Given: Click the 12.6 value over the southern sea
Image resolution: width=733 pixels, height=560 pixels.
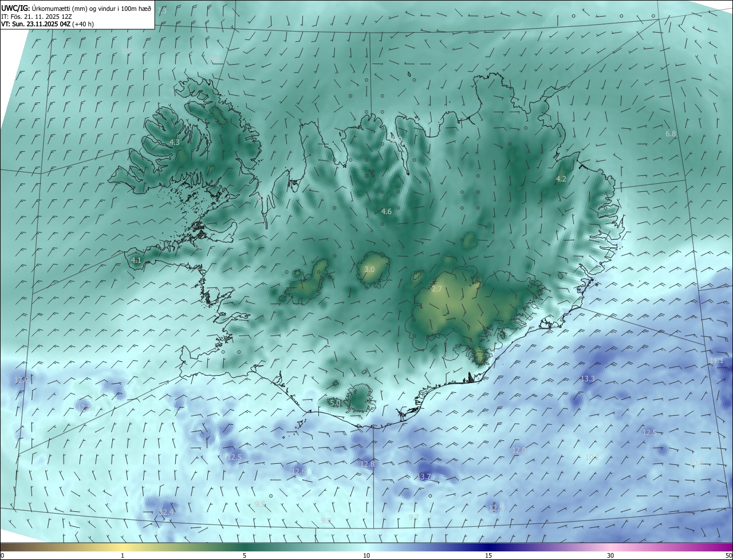Looking at the screenshot, I should (299, 471).
